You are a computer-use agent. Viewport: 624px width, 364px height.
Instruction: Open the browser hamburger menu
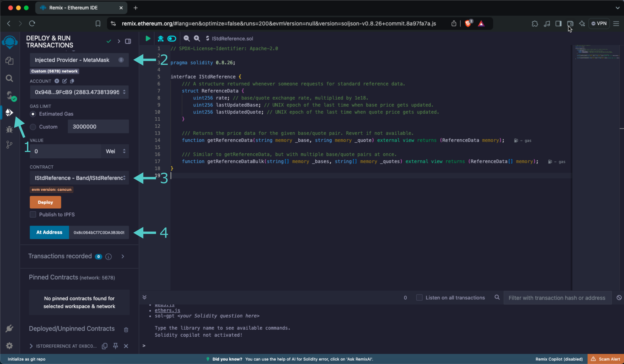pyautogui.click(x=616, y=23)
